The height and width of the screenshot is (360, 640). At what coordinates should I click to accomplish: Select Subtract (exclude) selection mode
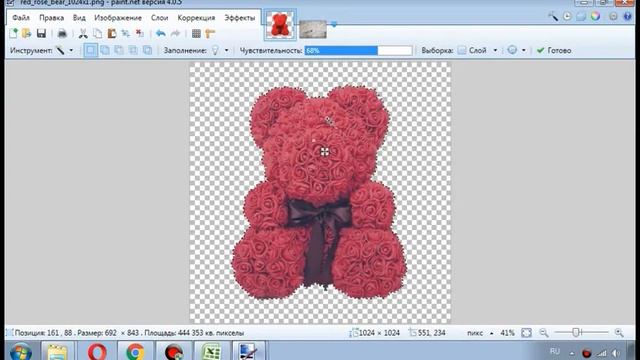pyautogui.click(x=119, y=50)
